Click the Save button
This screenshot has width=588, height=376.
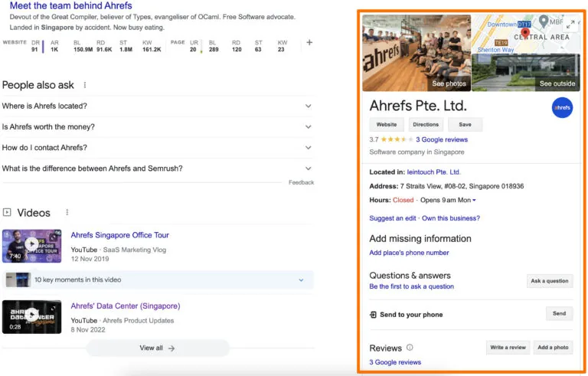point(465,125)
